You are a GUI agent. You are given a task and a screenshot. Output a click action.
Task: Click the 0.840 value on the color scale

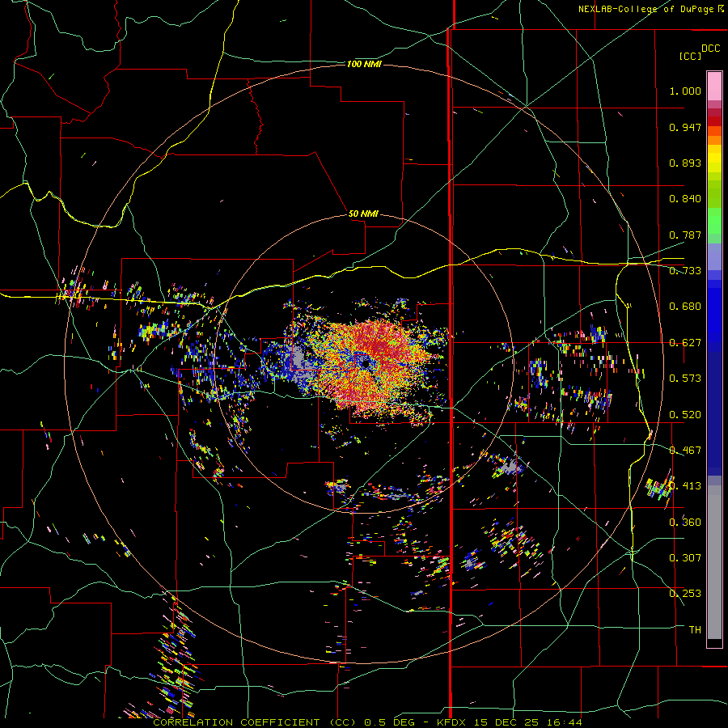685,199
